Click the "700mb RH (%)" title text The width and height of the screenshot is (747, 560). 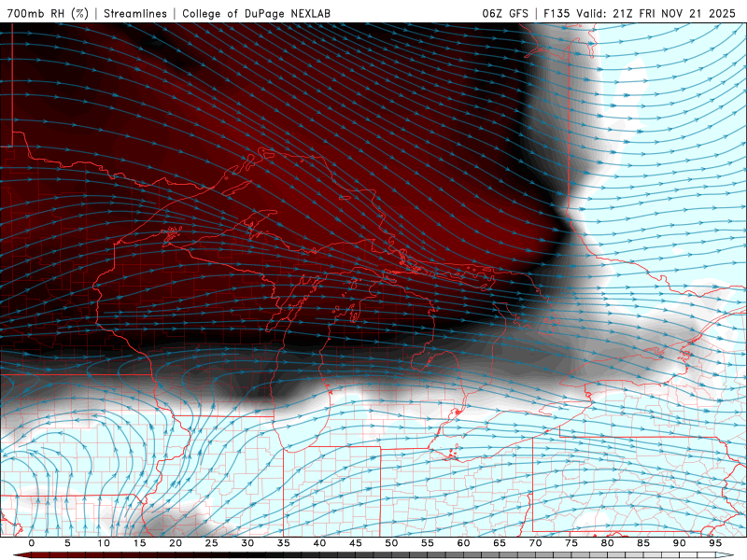click(x=48, y=13)
